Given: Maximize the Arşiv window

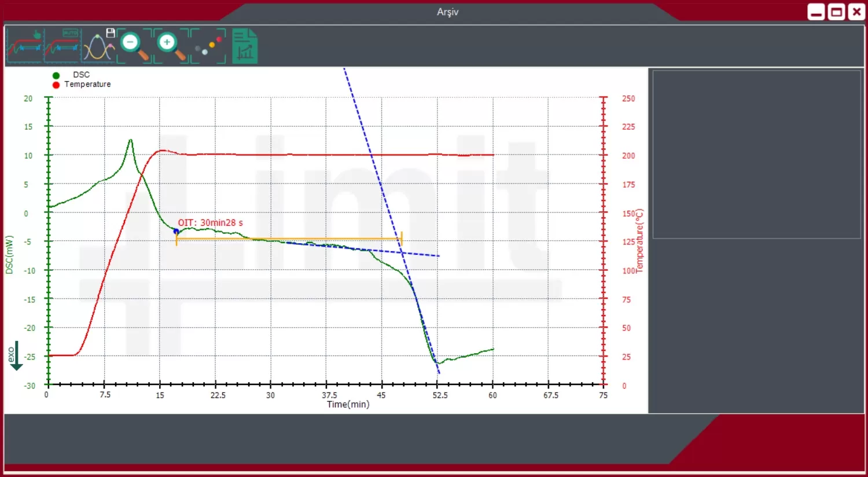Looking at the screenshot, I should point(837,12).
